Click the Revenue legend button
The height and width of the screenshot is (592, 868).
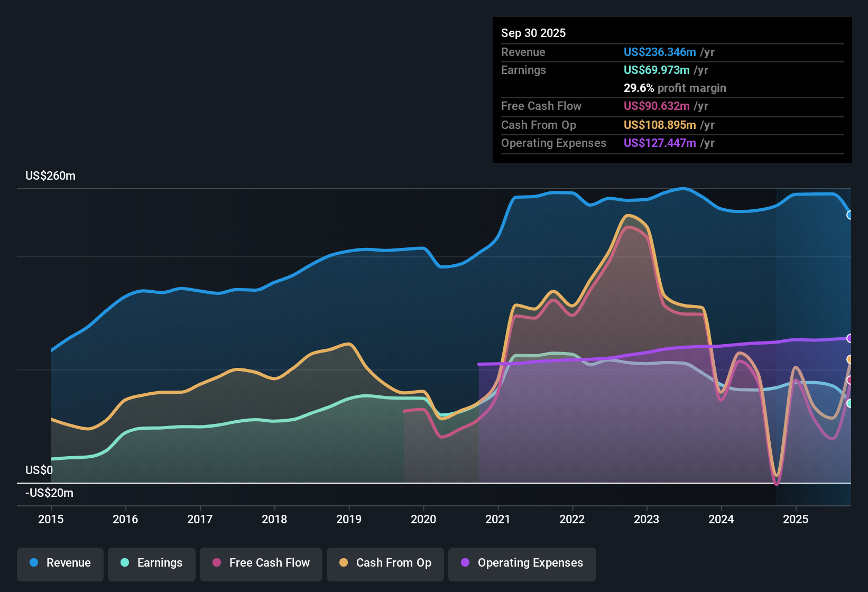(60, 563)
